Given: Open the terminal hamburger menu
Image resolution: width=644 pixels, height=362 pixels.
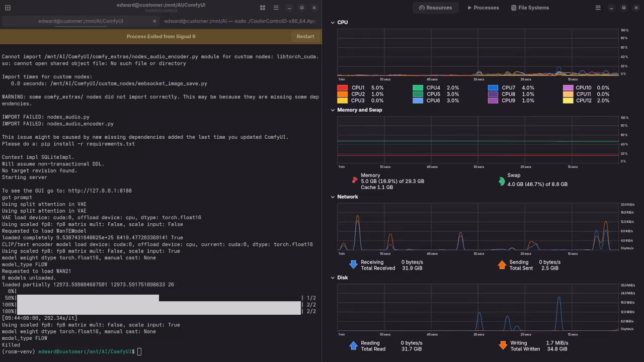Looking at the screenshot, I should click(x=276, y=8).
